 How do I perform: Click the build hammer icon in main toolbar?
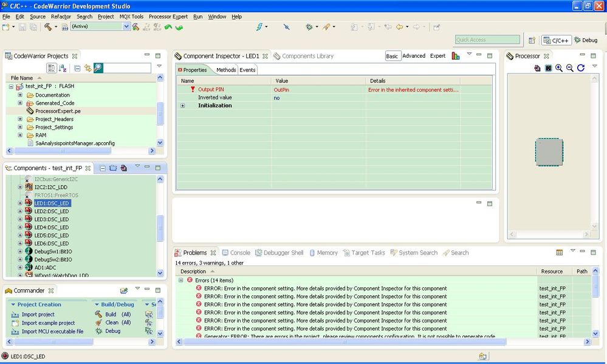tap(47, 27)
